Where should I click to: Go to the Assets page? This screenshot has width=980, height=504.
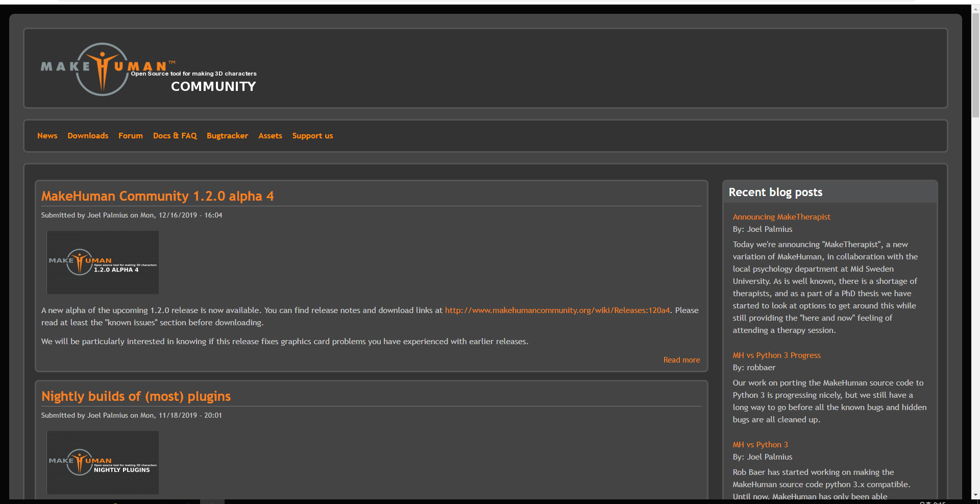click(x=270, y=136)
